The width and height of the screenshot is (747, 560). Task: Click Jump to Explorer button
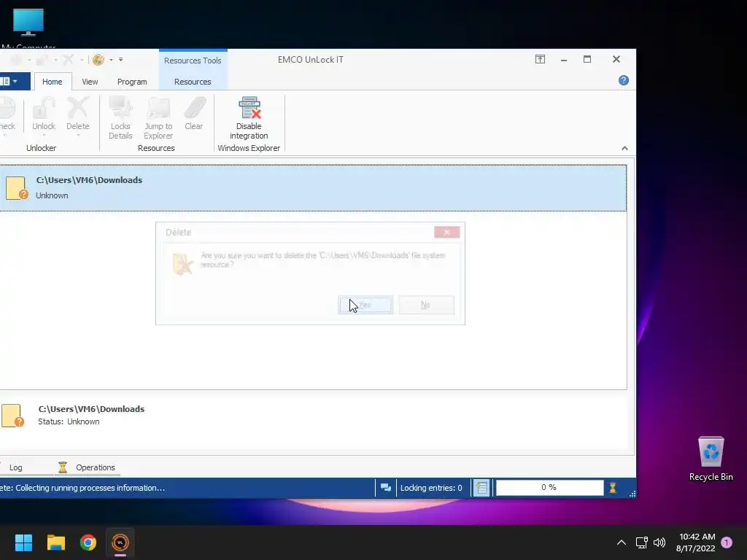pos(158,117)
